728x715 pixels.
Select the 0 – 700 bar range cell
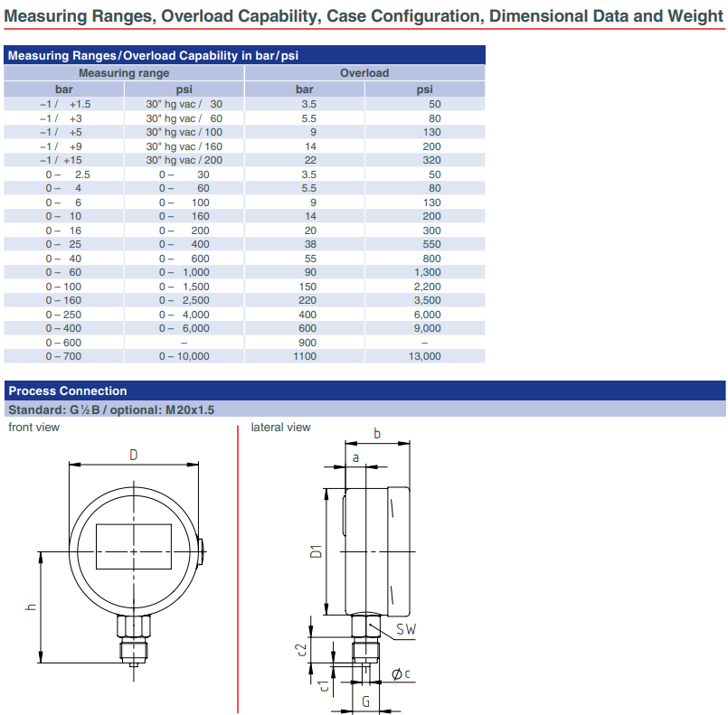[x=63, y=356]
